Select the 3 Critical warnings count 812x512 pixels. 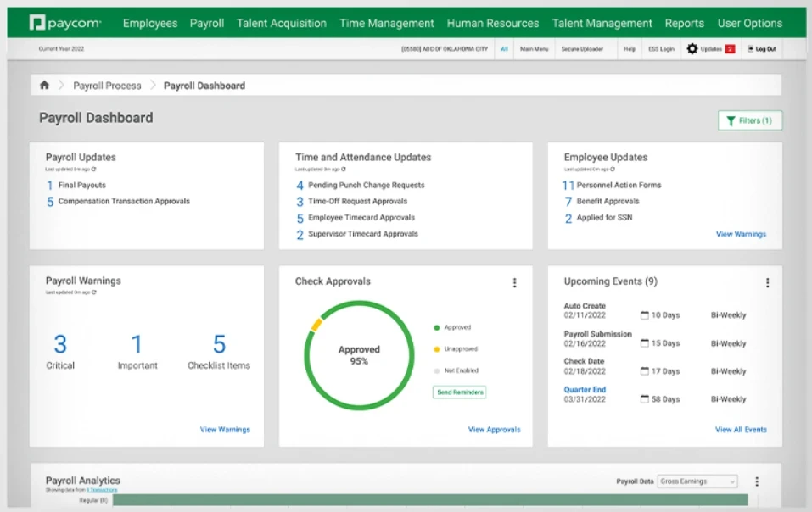click(60, 344)
